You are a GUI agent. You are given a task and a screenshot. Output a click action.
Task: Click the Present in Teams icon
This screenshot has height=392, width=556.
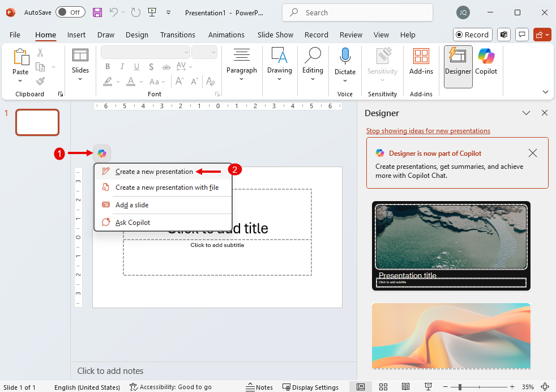tap(503, 35)
